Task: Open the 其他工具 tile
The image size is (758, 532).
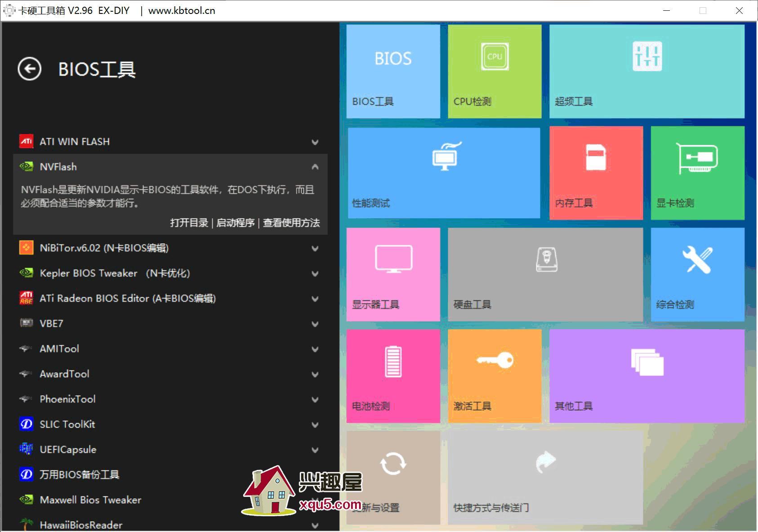Action: [x=647, y=376]
